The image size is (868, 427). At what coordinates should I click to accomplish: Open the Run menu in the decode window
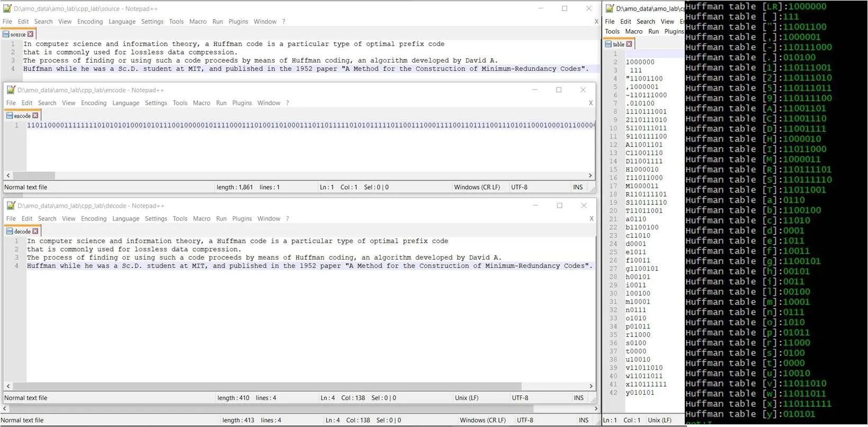point(221,219)
